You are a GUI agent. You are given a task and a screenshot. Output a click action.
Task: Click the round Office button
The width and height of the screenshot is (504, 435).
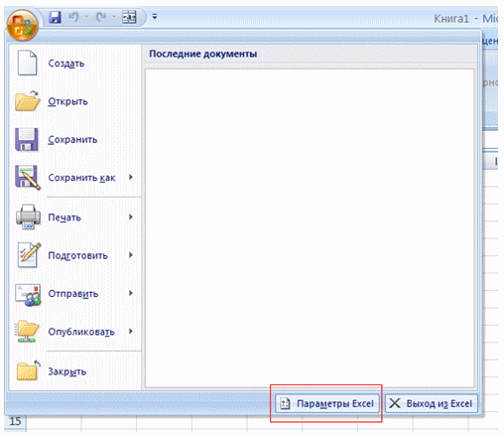[x=22, y=25]
